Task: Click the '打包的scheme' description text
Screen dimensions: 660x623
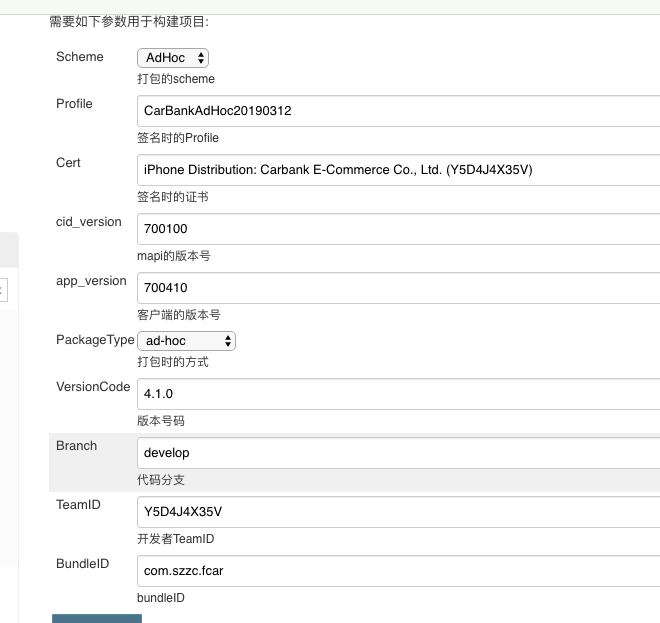Action: [176, 79]
